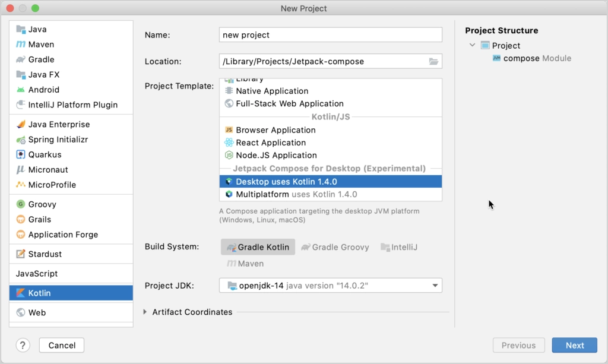608x364 pixels.
Task: Click the Cancel button
Action: (x=62, y=345)
